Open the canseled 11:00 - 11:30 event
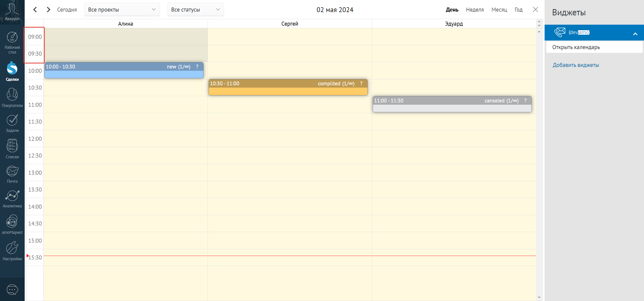644x301 pixels. (452, 104)
